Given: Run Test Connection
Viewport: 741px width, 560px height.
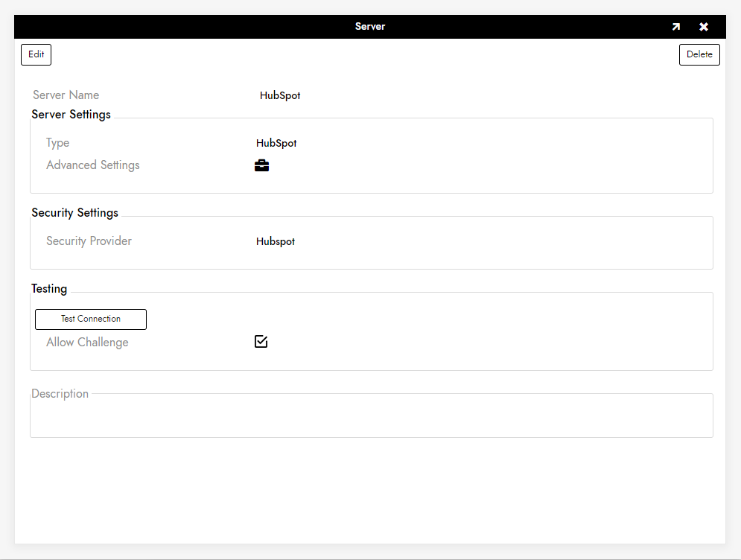Looking at the screenshot, I should 91,319.
